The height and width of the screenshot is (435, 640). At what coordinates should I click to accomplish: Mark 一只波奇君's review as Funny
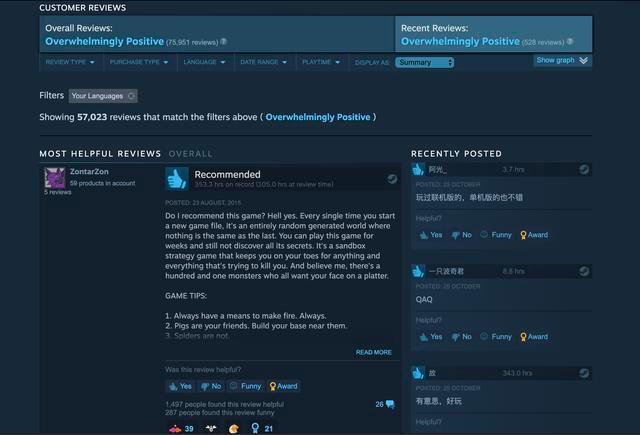click(496, 337)
